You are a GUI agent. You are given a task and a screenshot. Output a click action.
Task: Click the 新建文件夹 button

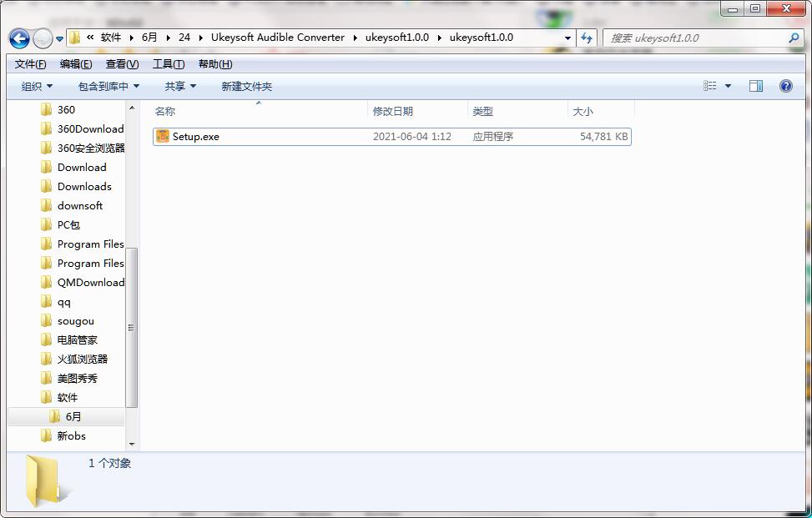coord(246,87)
